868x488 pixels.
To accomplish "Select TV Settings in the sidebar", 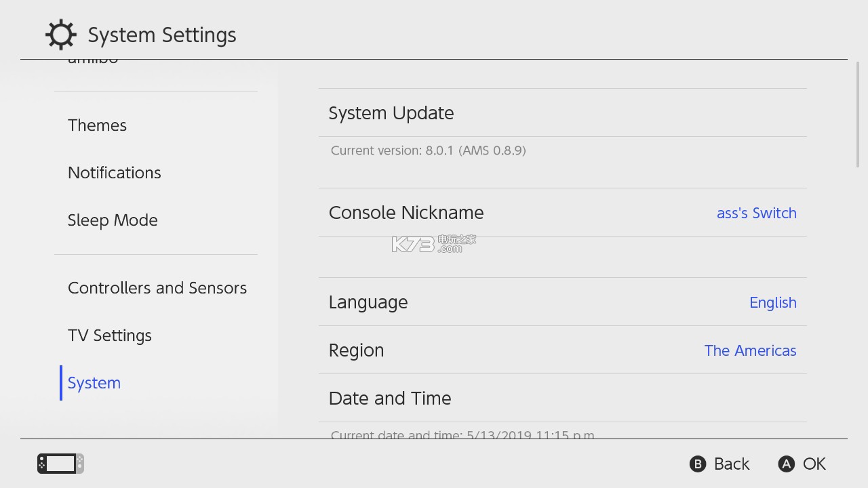I will point(109,335).
